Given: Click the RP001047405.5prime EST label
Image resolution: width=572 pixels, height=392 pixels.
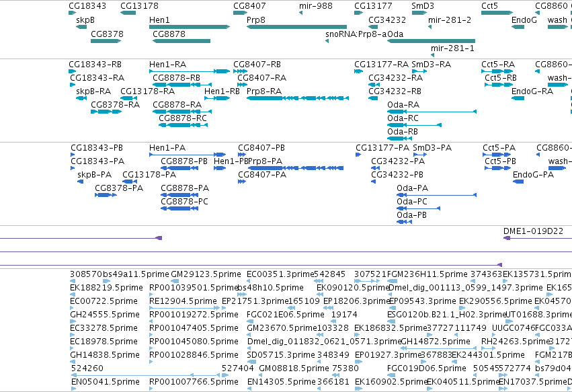Looking at the screenshot, I should pos(194,329).
